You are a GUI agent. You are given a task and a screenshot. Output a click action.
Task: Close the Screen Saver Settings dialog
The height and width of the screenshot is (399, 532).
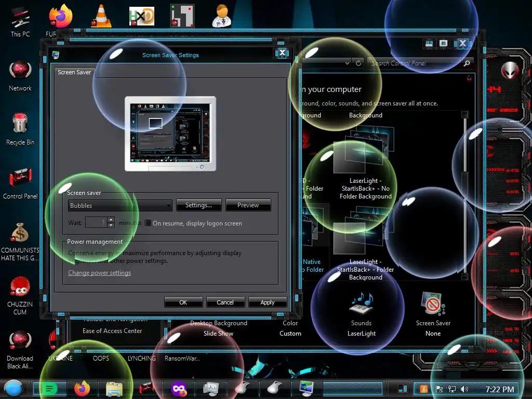point(282,52)
